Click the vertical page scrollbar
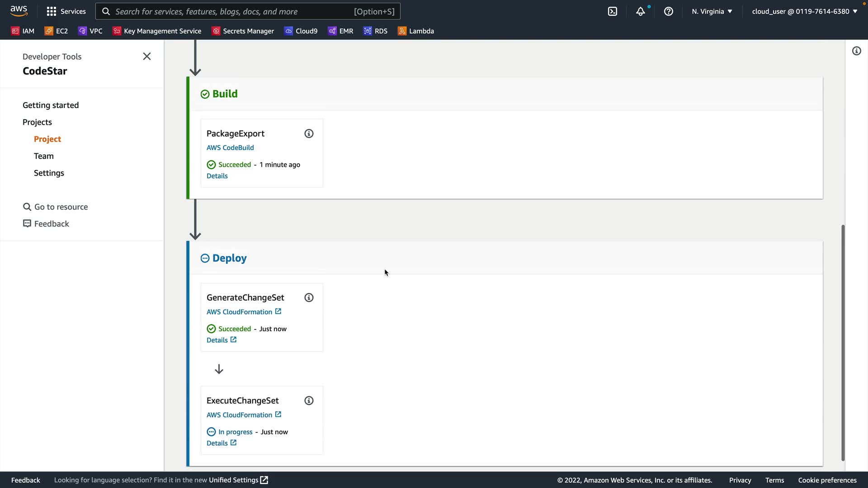The width and height of the screenshot is (868, 488). [x=843, y=343]
